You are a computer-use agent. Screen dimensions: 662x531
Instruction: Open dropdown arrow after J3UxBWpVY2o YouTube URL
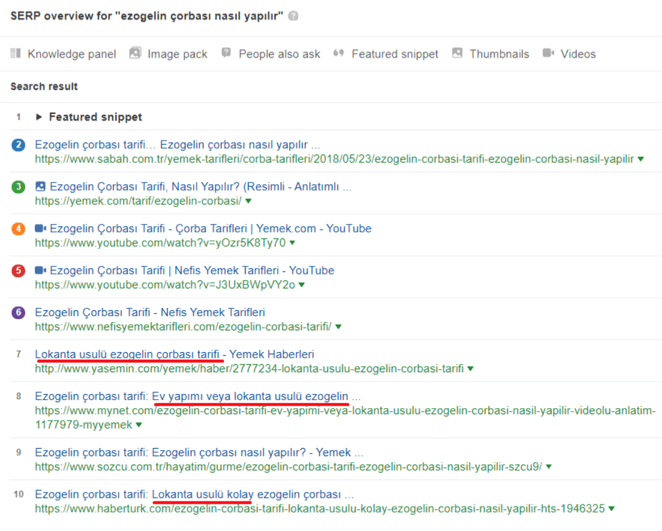point(301,285)
